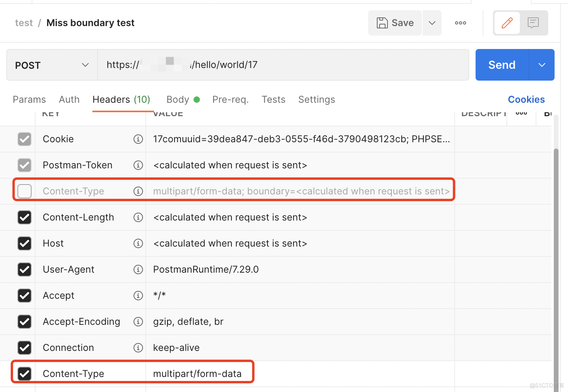Viewport: 568px width, 392px height.
Task: Click the blue Send button
Action: (x=502, y=65)
